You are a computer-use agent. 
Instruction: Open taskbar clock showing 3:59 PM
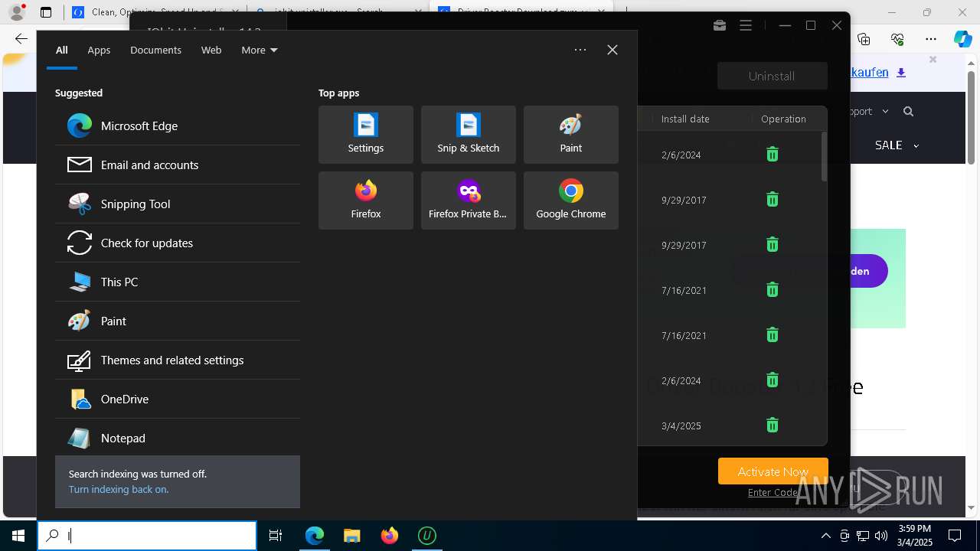click(x=914, y=536)
